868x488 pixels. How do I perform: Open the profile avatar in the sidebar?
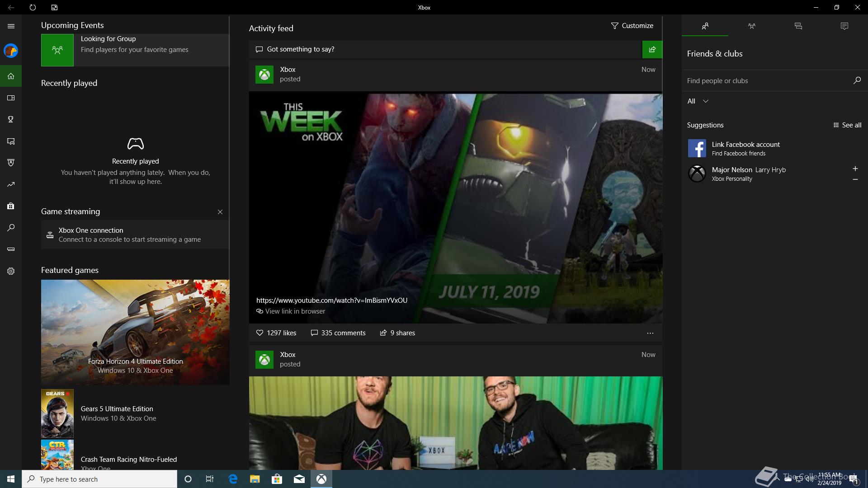pyautogui.click(x=11, y=51)
